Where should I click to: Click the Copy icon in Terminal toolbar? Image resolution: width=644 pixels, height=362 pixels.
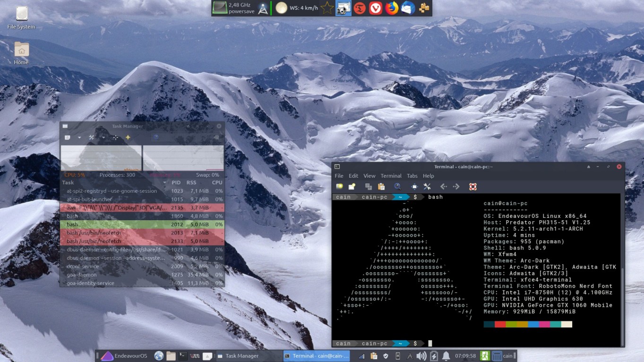tap(369, 187)
